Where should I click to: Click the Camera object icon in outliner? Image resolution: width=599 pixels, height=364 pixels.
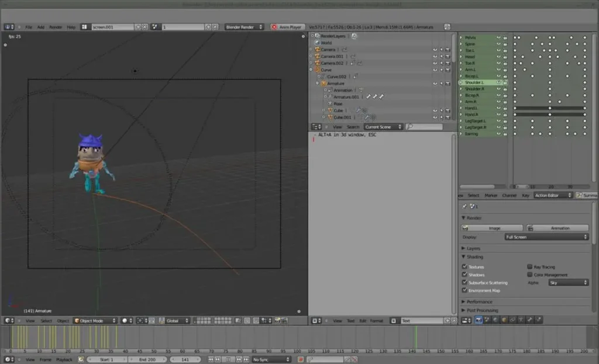(317, 50)
